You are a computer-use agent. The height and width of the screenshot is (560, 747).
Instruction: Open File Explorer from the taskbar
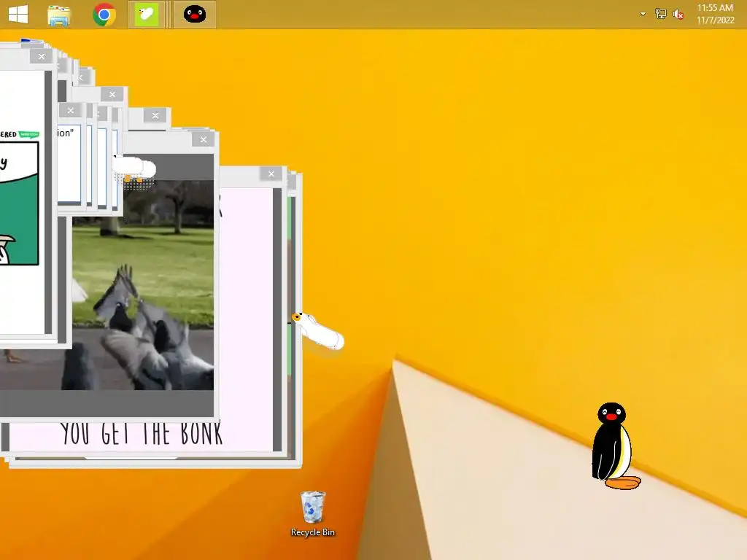59,15
